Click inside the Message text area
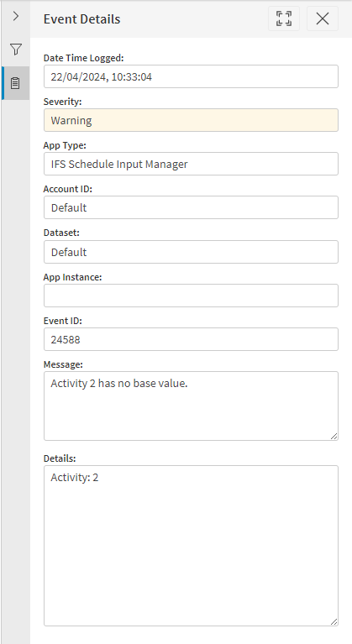 click(191, 406)
